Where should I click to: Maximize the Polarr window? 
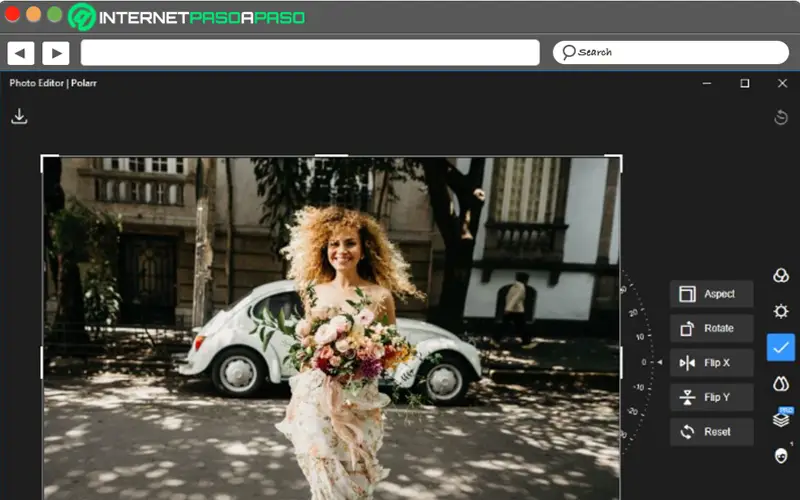(745, 83)
